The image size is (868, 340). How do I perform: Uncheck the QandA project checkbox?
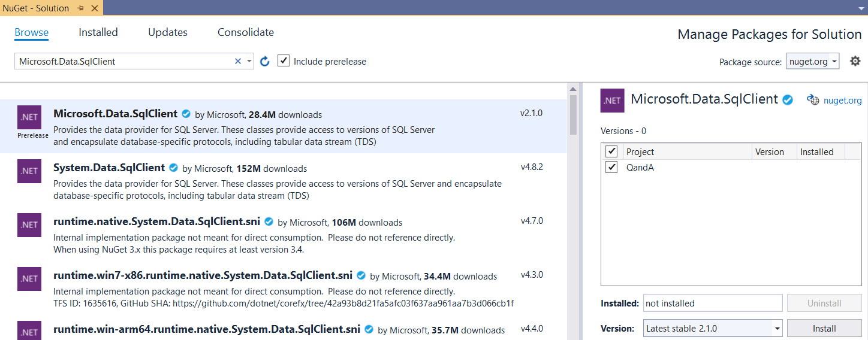pos(611,167)
